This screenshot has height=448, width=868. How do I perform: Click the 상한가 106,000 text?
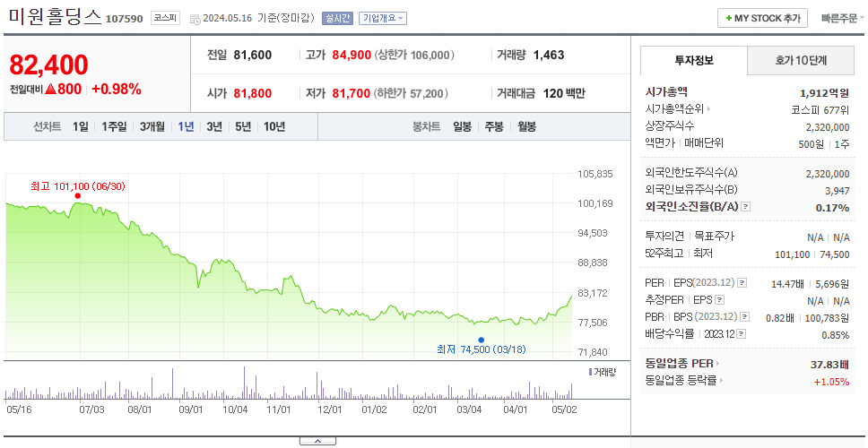tap(414, 56)
